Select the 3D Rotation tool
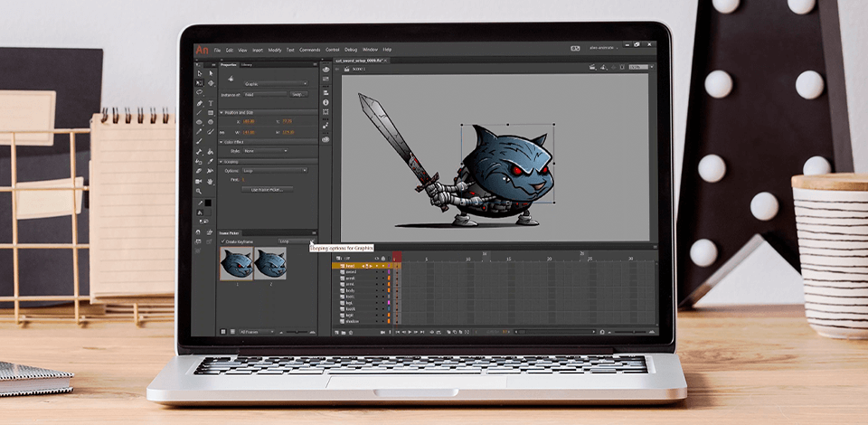868x425 pixels. pos(211,83)
